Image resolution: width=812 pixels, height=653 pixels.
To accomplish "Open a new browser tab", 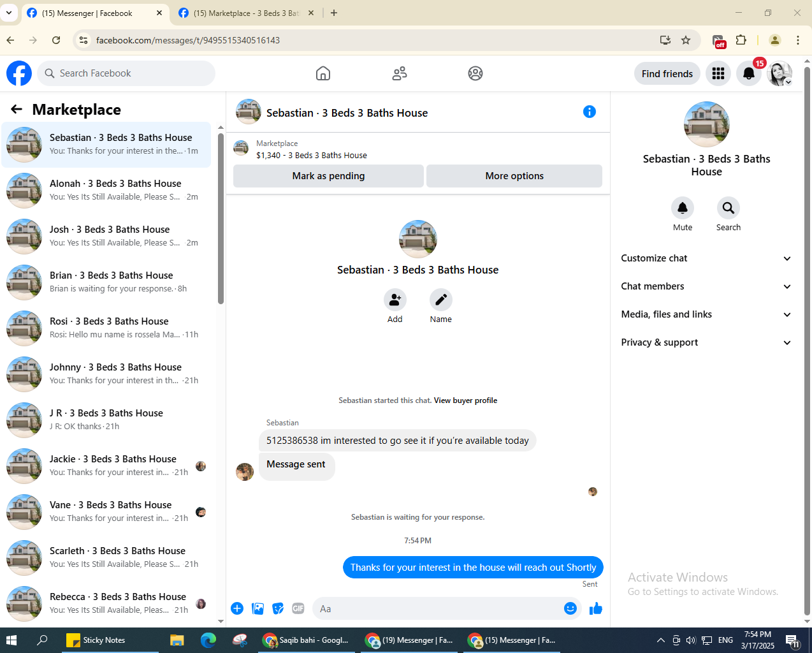I will 334,13.
